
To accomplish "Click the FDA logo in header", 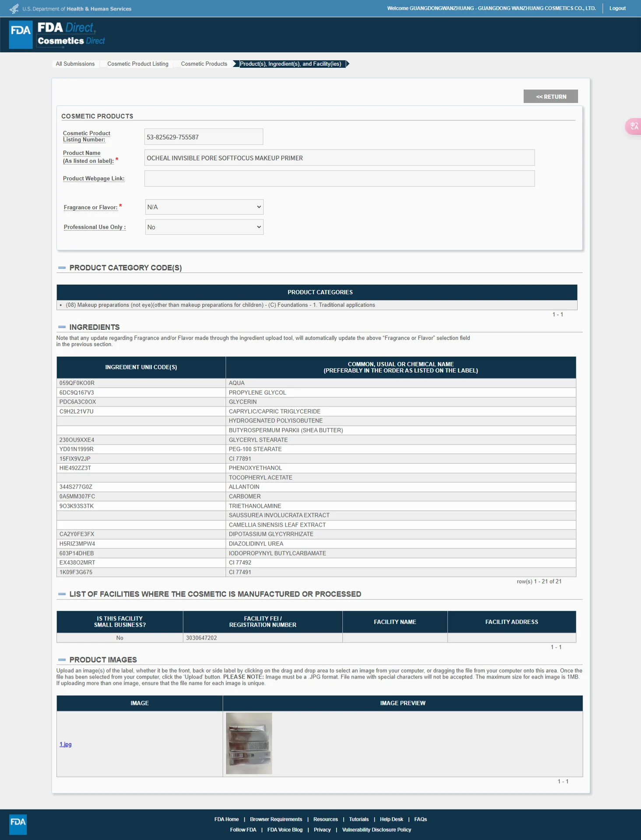I will point(21,35).
